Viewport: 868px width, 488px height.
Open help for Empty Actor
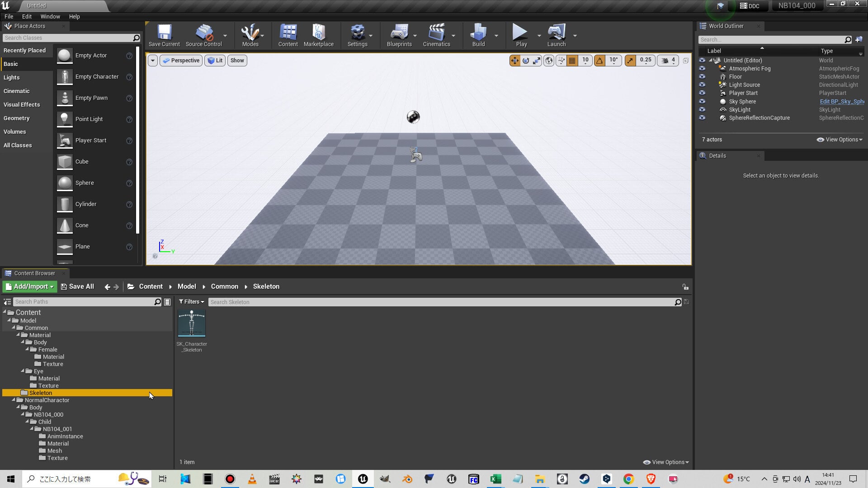pyautogui.click(x=129, y=56)
